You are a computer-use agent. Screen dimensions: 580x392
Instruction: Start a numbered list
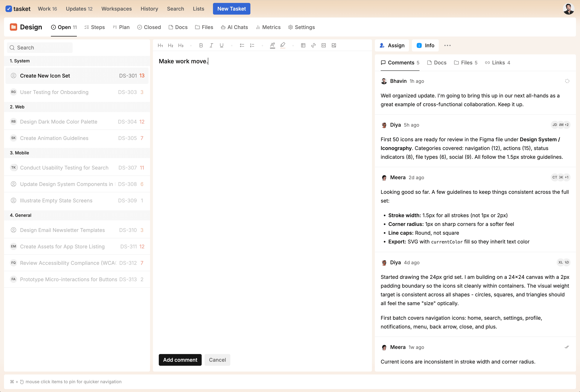coord(252,45)
